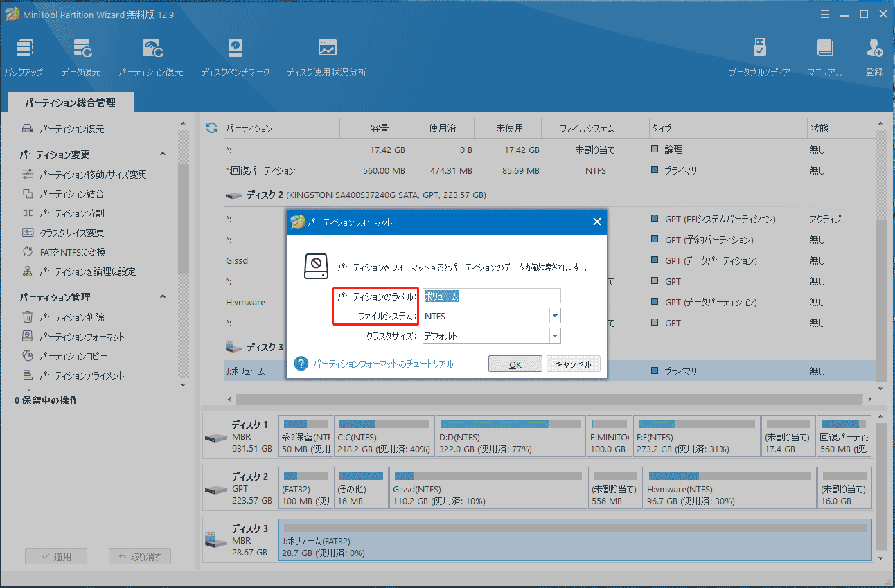Select J:ボリューム(FAT32) block in the disk map
Viewport: 895px width, 588px height.
[575, 541]
